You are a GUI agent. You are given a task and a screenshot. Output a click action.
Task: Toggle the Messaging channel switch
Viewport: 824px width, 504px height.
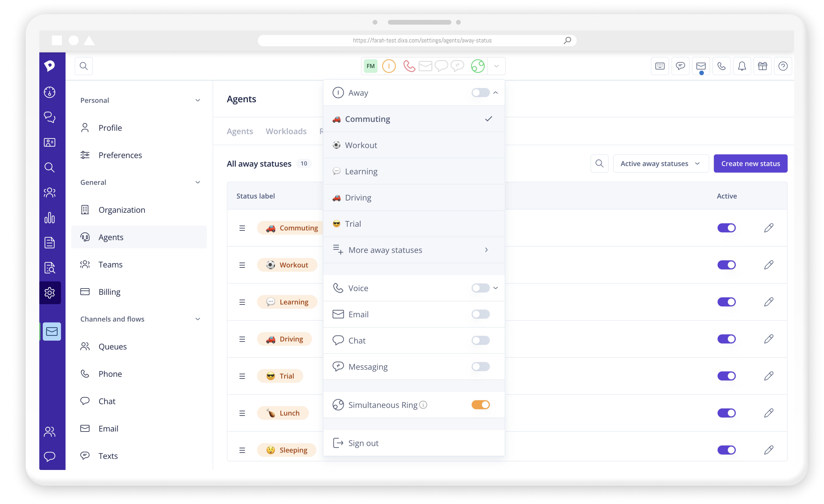click(481, 367)
